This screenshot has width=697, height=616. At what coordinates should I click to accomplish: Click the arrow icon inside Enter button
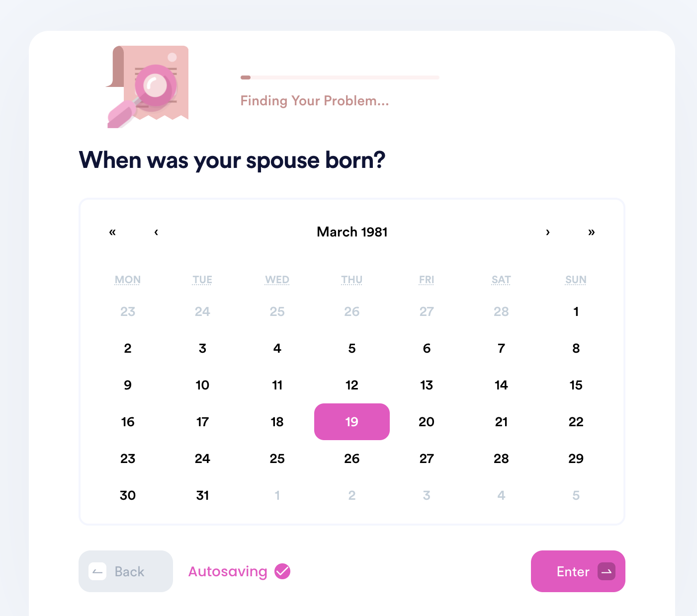(x=607, y=571)
